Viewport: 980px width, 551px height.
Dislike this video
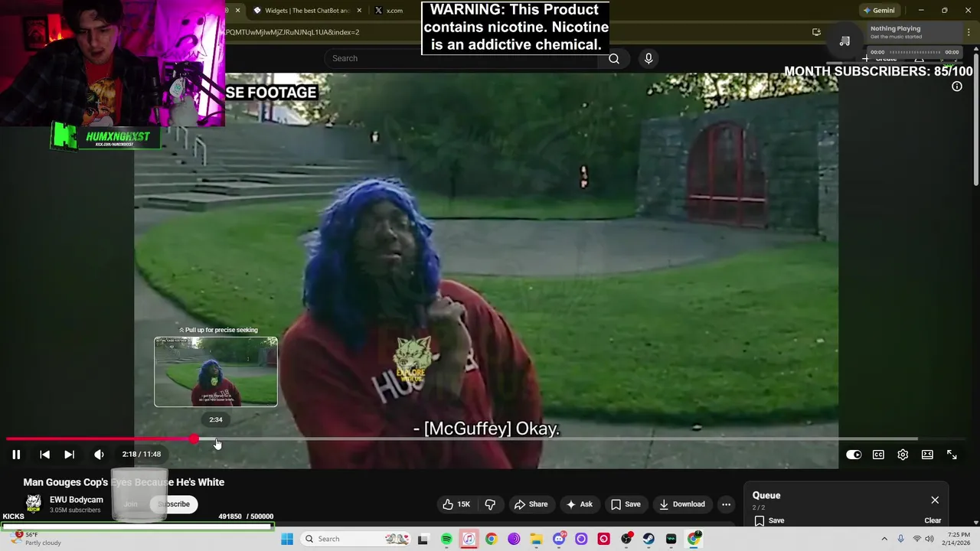pyautogui.click(x=490, y=504)
